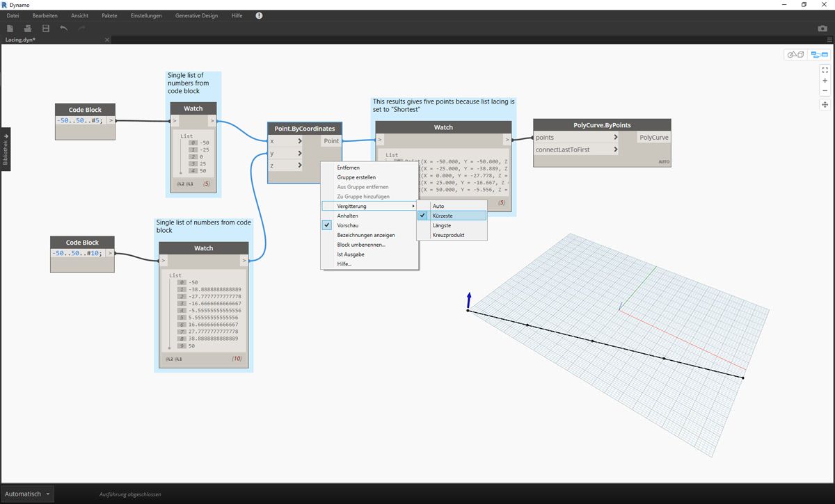The height and width of the screenshot is (504, 835).
Task: Click z input port of Point.ByCoordinates
Action: [x=286, y=165]
